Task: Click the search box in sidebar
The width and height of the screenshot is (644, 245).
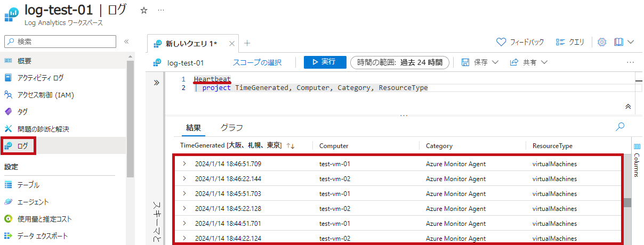Action: click(60, 41)
